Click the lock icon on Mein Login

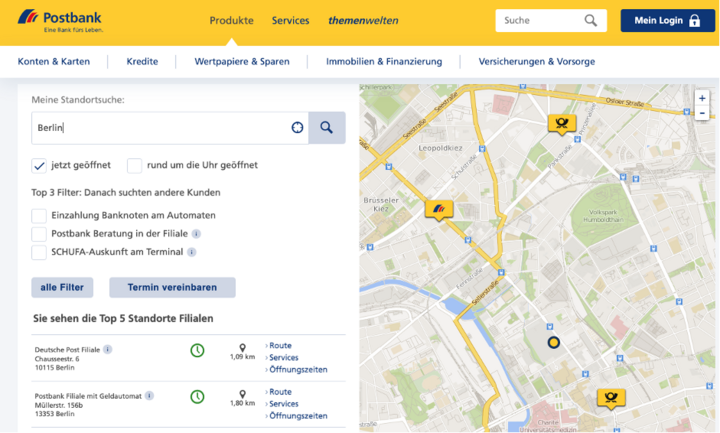(x=695, y=20)
